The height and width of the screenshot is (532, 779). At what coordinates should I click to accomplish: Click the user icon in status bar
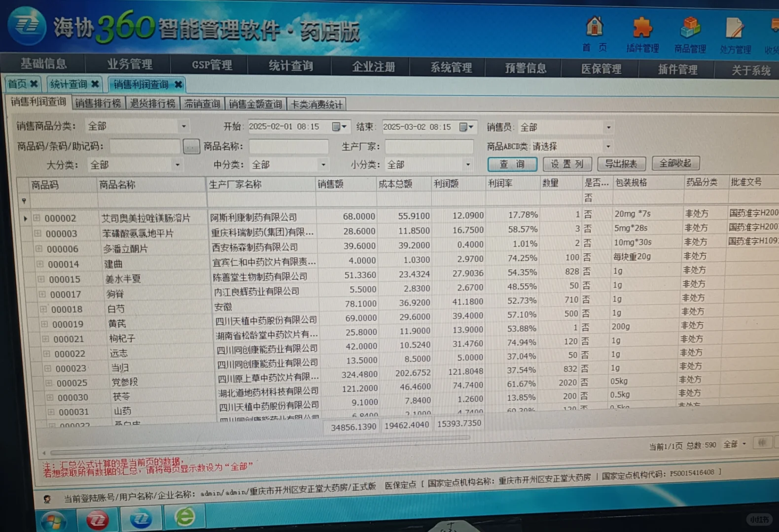(47, 499)
